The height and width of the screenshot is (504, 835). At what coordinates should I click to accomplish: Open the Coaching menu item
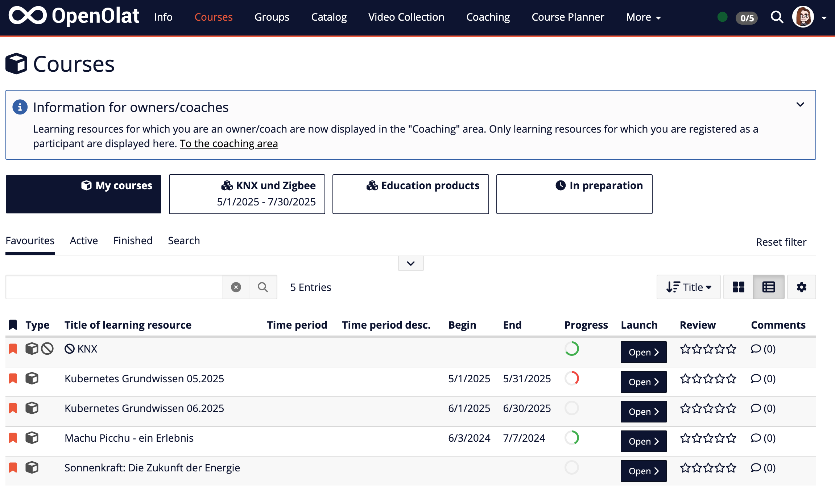[488, 17]
